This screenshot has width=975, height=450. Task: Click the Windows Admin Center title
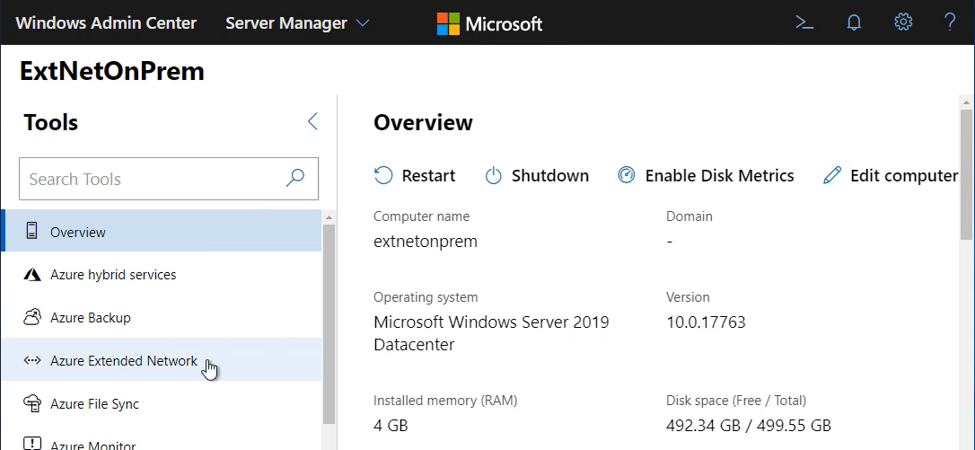(107, 23)
